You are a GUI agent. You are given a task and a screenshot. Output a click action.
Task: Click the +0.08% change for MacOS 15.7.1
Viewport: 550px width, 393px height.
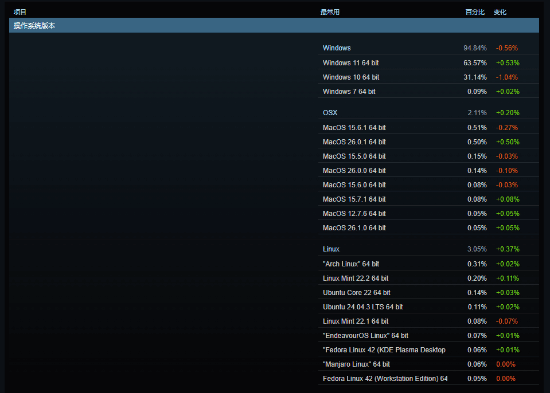[x=508, y=199]
